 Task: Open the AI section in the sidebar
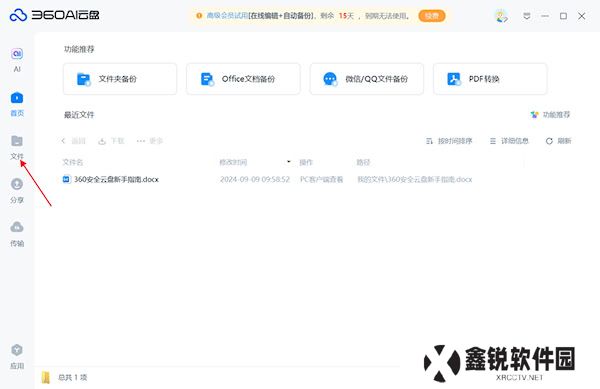point(17,60)
